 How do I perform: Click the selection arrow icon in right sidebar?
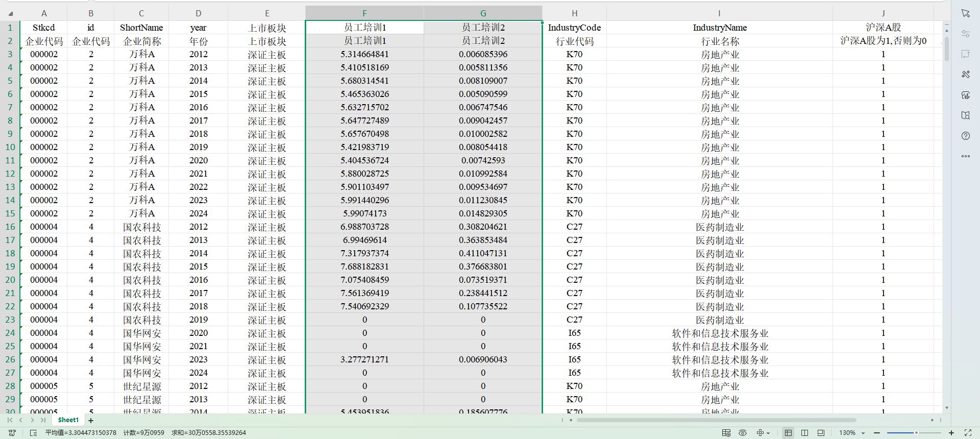(965, 13)
